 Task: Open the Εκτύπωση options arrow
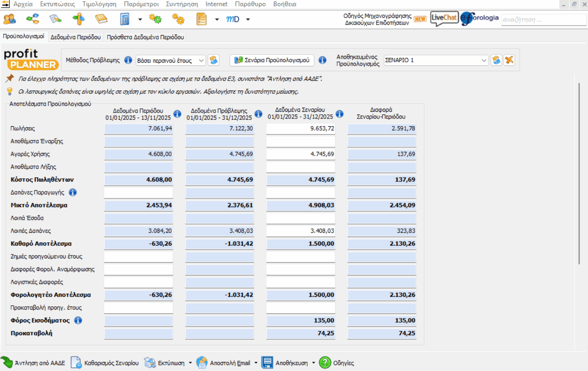click(x=190, y=363)
